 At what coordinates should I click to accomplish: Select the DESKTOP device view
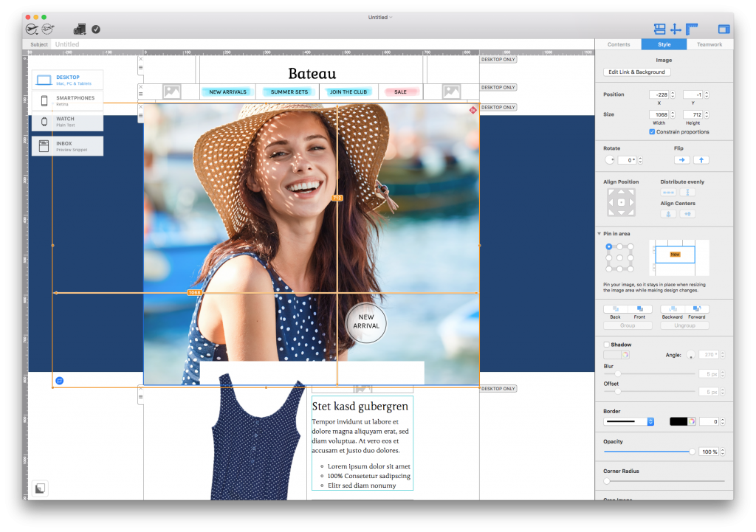pyautogui.click(x=67, y=80)
